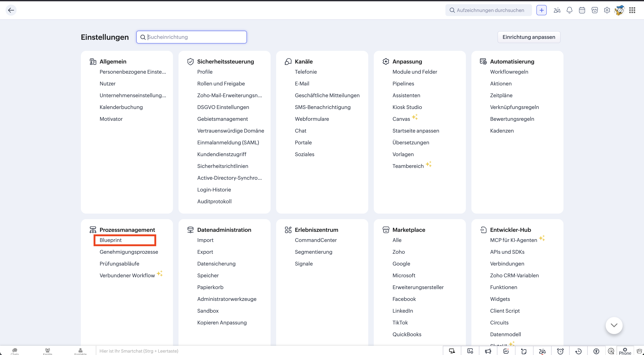Open Kontakte in the bottom bar
Image resolution: width=644 pixels, height=355 pixels.
click(x=80, y=351)
